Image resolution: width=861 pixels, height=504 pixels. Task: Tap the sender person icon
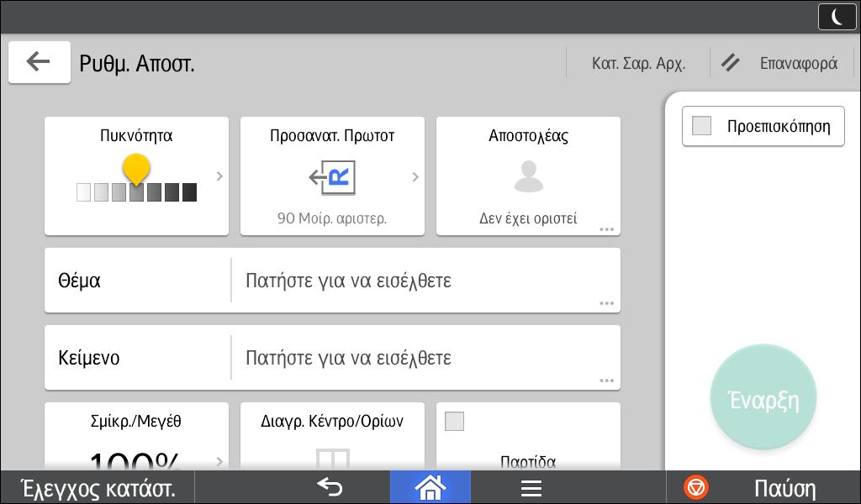[x=528, y=176]
